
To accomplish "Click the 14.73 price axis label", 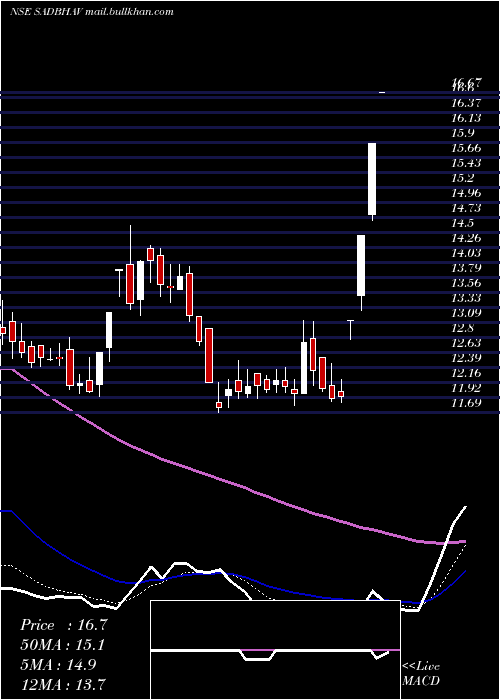I will [x=467, y=208].
